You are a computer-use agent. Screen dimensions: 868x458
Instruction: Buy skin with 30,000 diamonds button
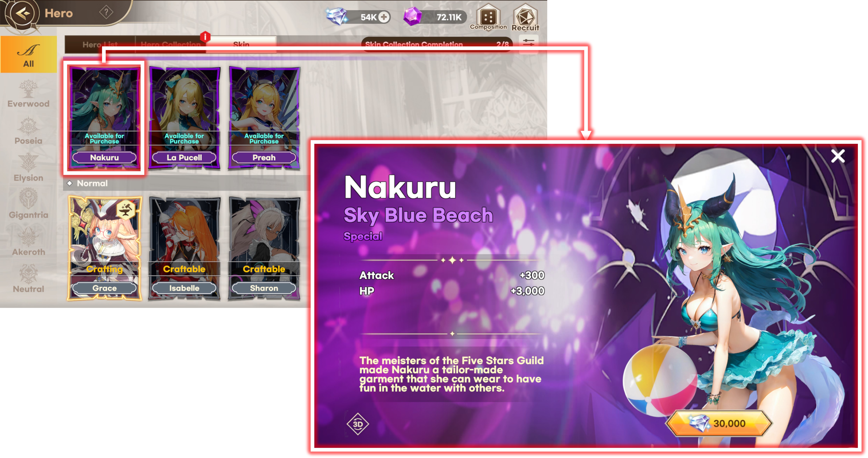point(719,423)
